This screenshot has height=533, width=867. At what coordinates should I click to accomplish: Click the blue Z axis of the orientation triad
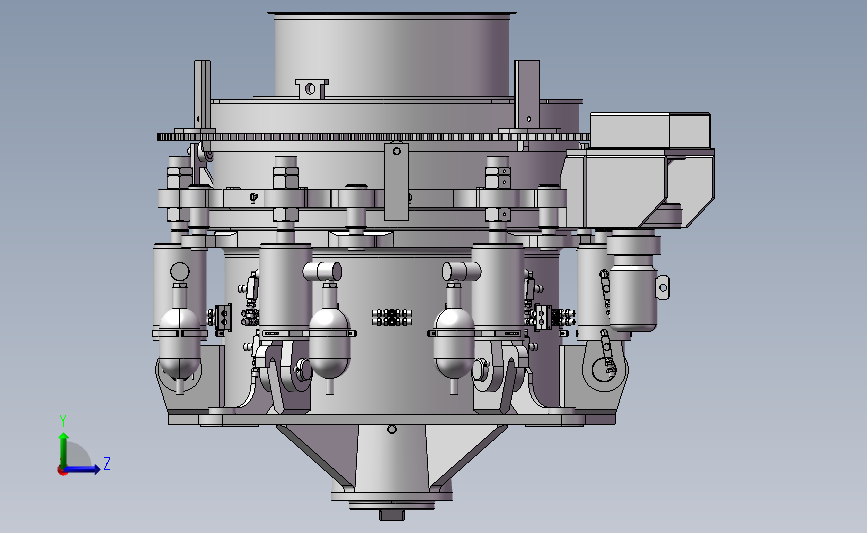click(x=82, y=469)
